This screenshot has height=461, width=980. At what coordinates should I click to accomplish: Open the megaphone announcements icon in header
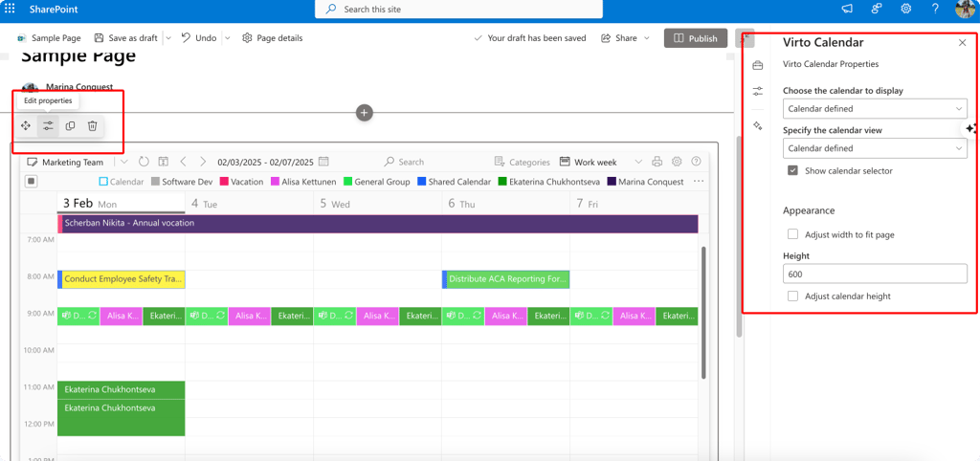(x=847, y=9)
